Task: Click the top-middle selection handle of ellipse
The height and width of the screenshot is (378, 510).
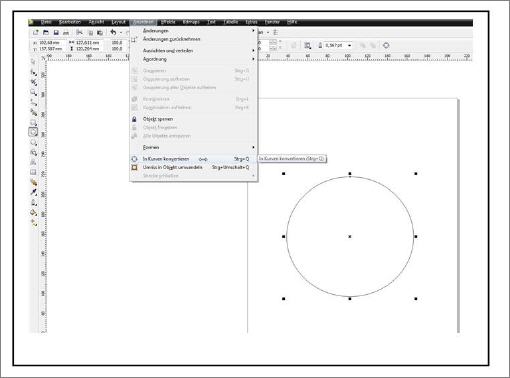Action: 350,174
